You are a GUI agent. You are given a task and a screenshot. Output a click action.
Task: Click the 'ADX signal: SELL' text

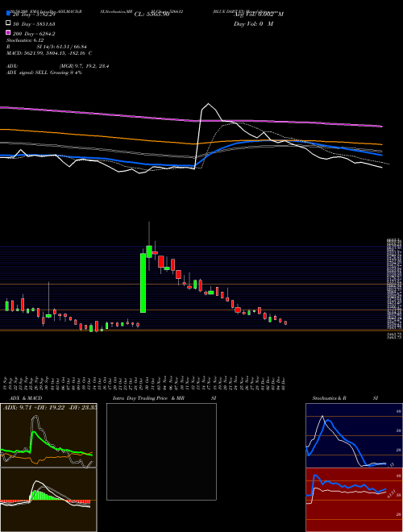[x=27, y=73]
